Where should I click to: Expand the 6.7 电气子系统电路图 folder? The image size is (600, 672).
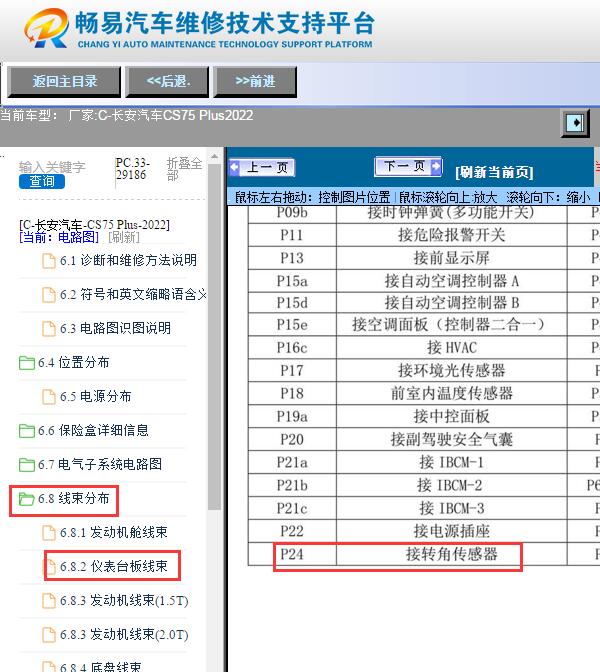(100, 464)
